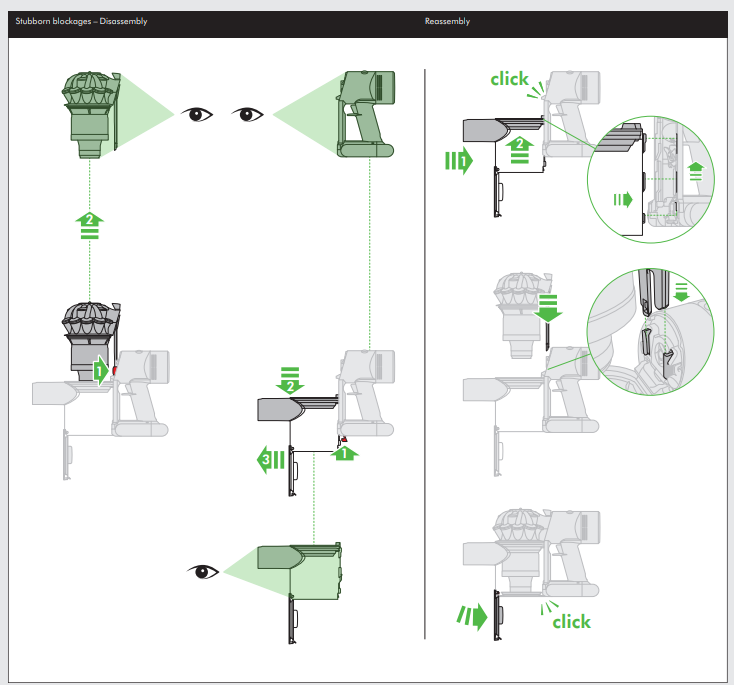Click the fully assembled grey vacuum illustration

pos(531,574)
